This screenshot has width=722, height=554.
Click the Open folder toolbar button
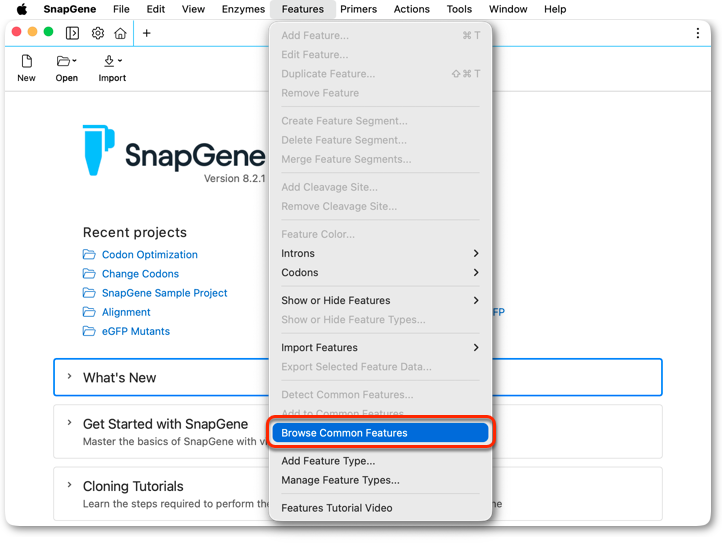pyautogui.click(x=66, y=68)
